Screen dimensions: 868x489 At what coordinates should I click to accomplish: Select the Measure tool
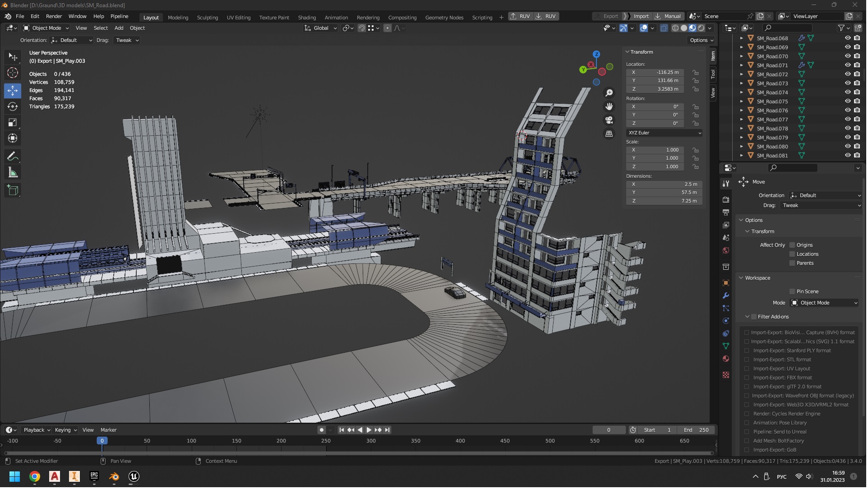[13, 173]
